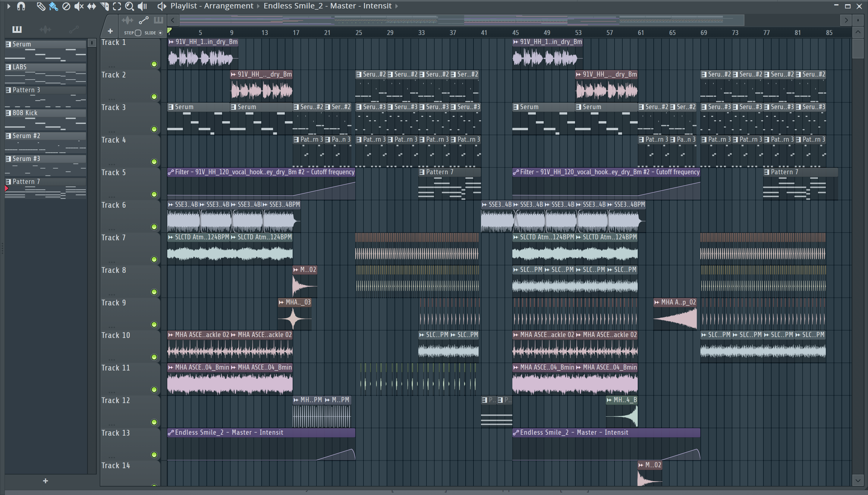
Task: Open the dropdown arrow after Endless Smile_2 - Master - Intensit
Action: click(396, 6)
